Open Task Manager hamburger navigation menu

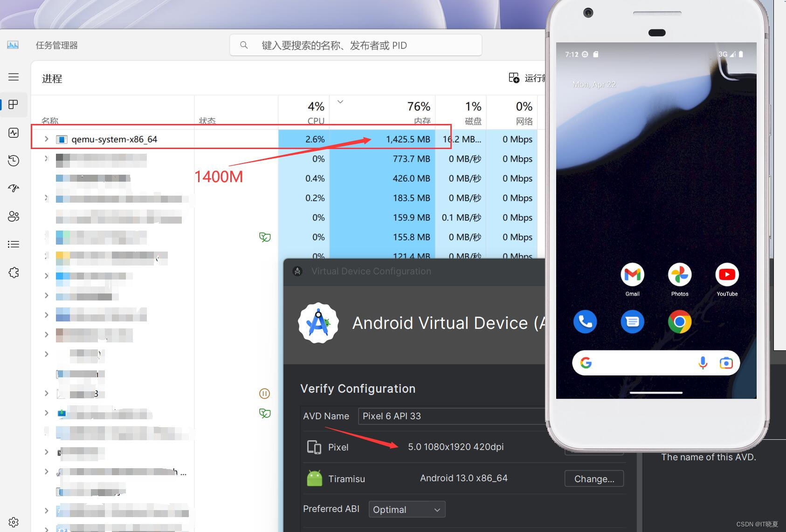pyautogui.click(x=14, y=77)
